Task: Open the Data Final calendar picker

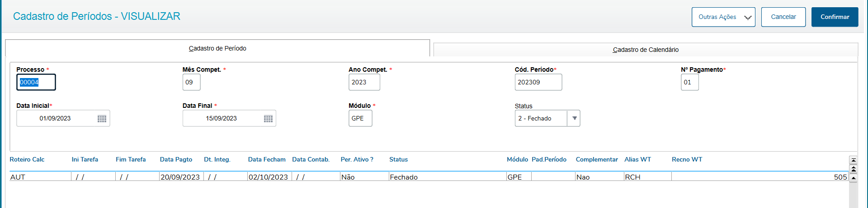Action: coord(268,119)
